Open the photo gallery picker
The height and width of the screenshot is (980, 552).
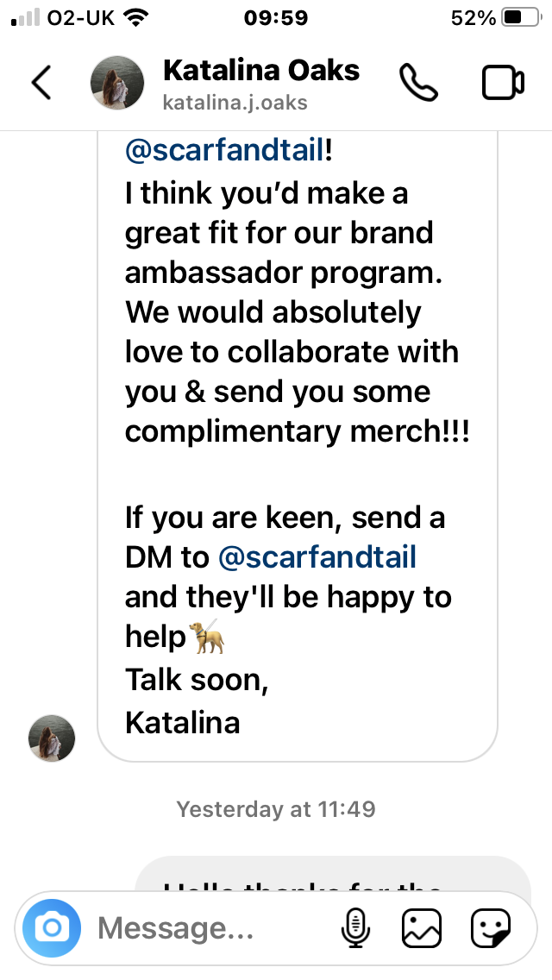(422, 928)
